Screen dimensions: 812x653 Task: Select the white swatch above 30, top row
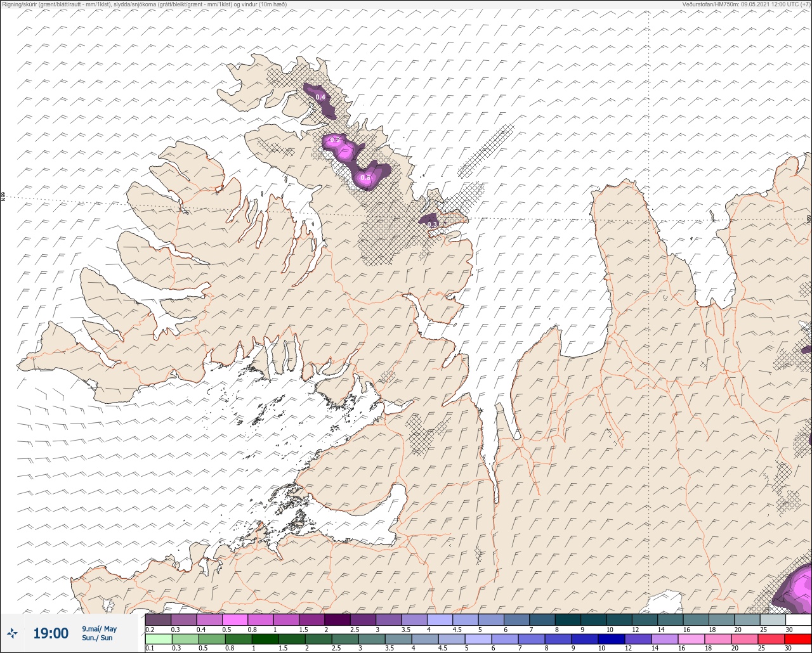tap(798, 619)
